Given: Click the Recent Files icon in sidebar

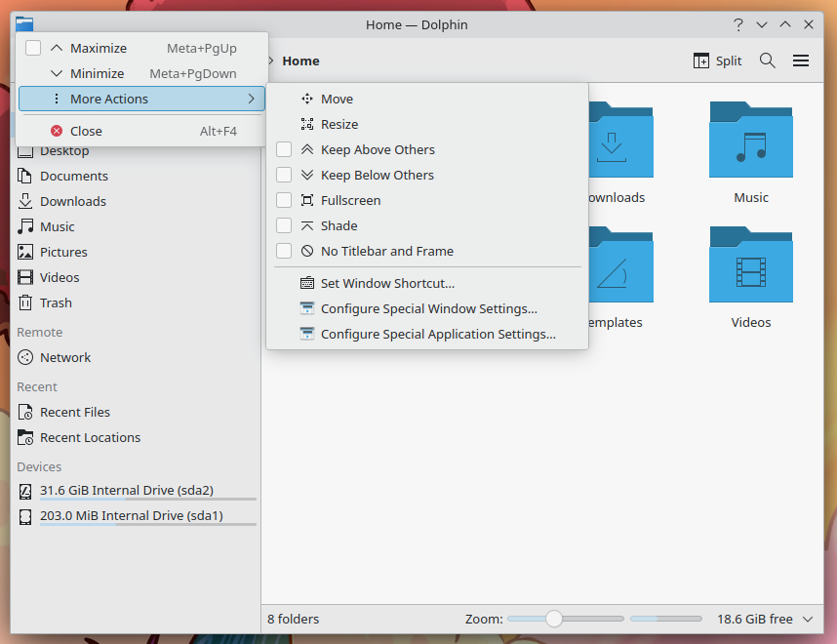Looking at the screenshot, I should coord(24,412).
